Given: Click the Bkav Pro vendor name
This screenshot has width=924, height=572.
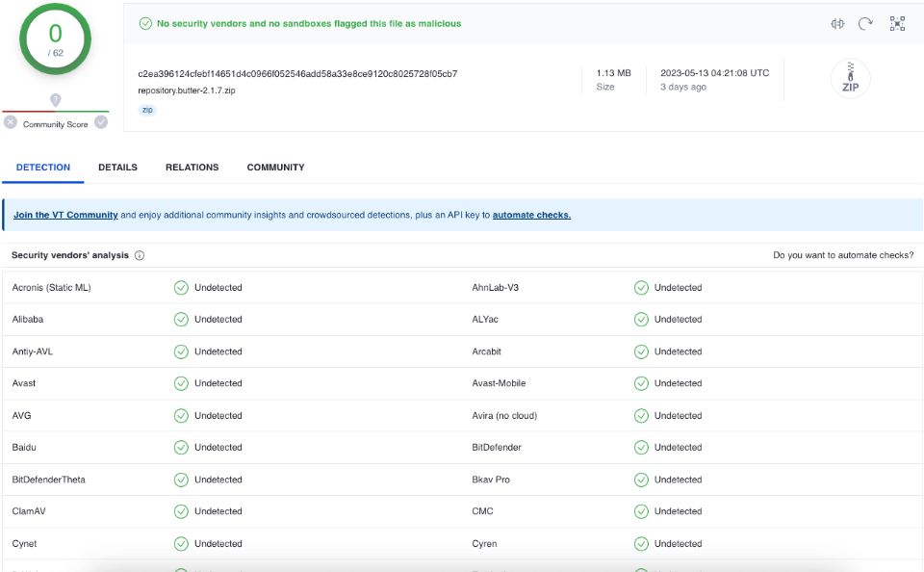Looking at the screenshot, I should click(491, 480).
